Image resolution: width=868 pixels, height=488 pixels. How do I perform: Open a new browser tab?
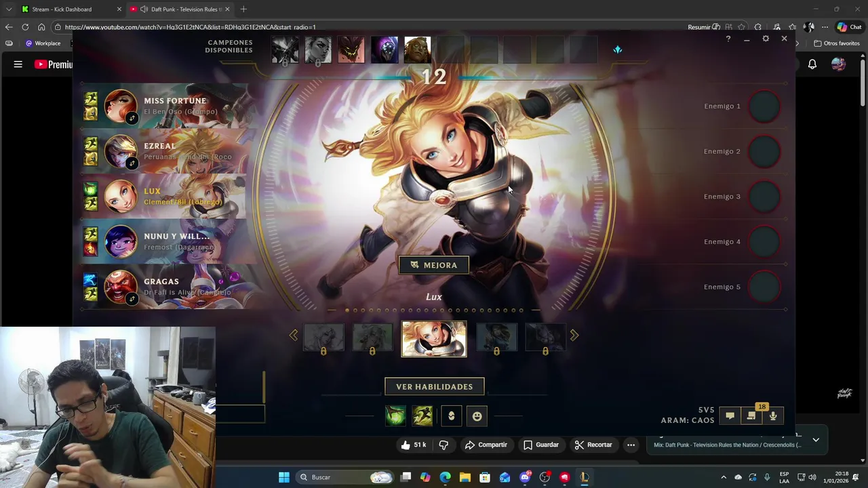pos(243,9)
